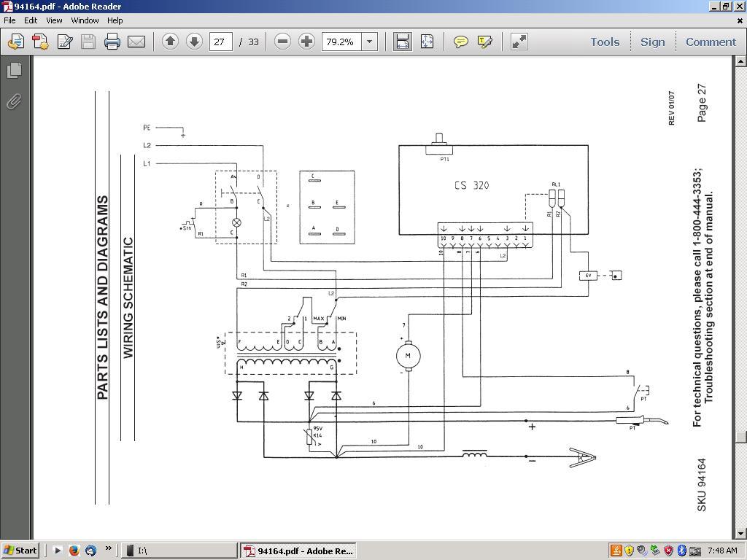Open the Sign pane

(652, 42)
